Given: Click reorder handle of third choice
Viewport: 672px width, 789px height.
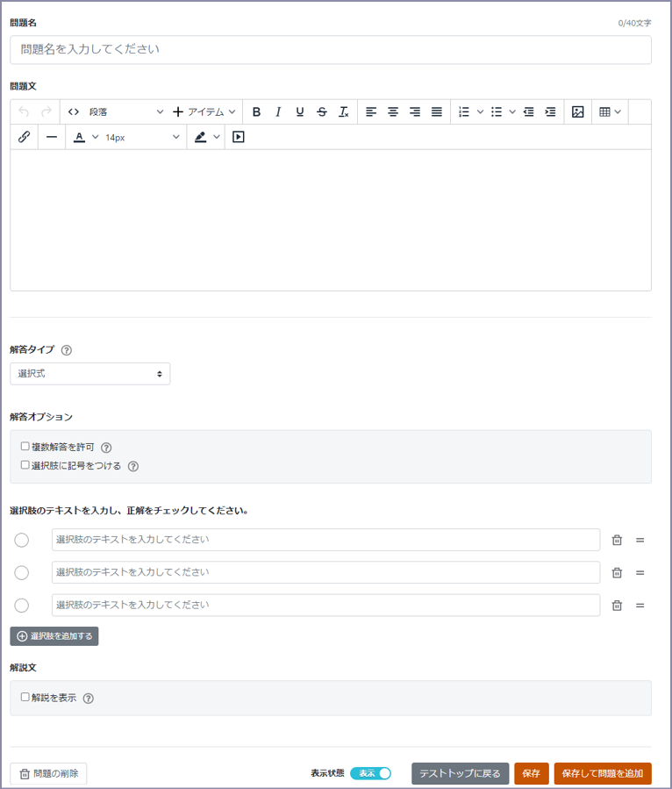Looking at the screenshot, I should pos(640,606).
